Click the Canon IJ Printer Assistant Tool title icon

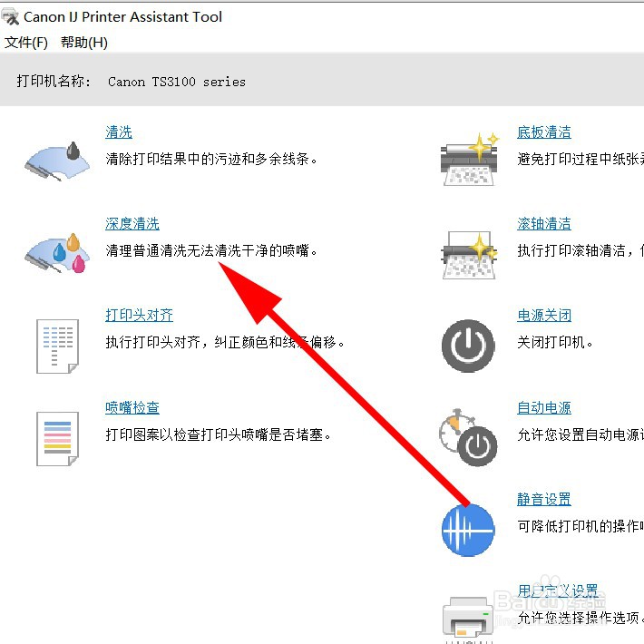[x=10, y=17]
